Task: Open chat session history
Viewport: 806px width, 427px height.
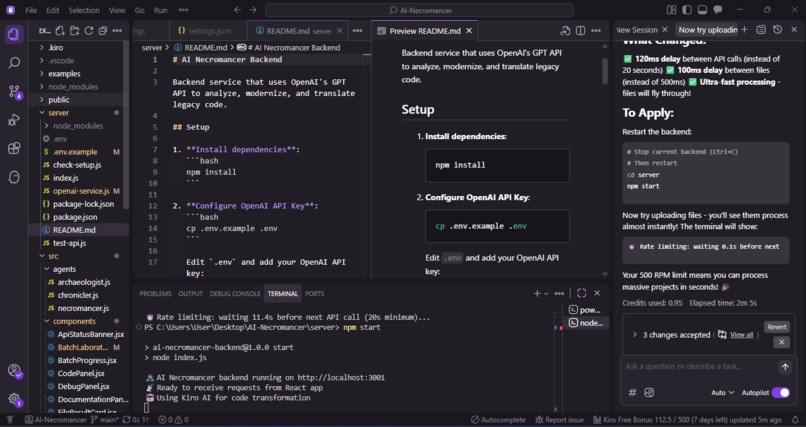Action: coord(777,30)
